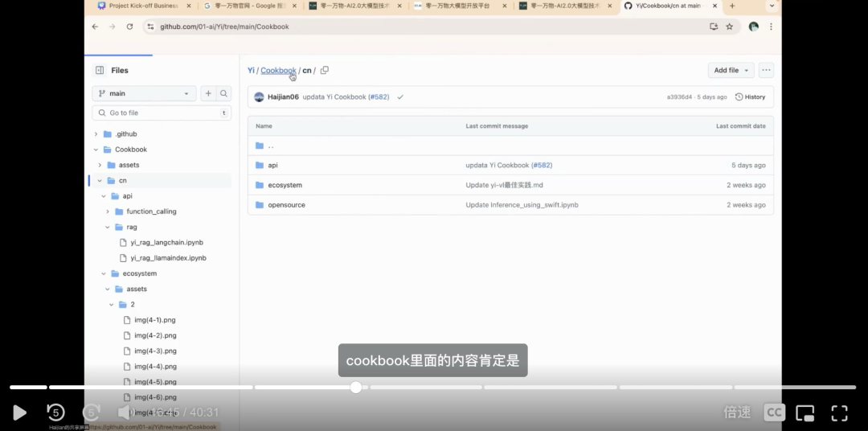The image size is (868, 431).
Task: Collapse the Files side panel icon
Action: (100, 70)
